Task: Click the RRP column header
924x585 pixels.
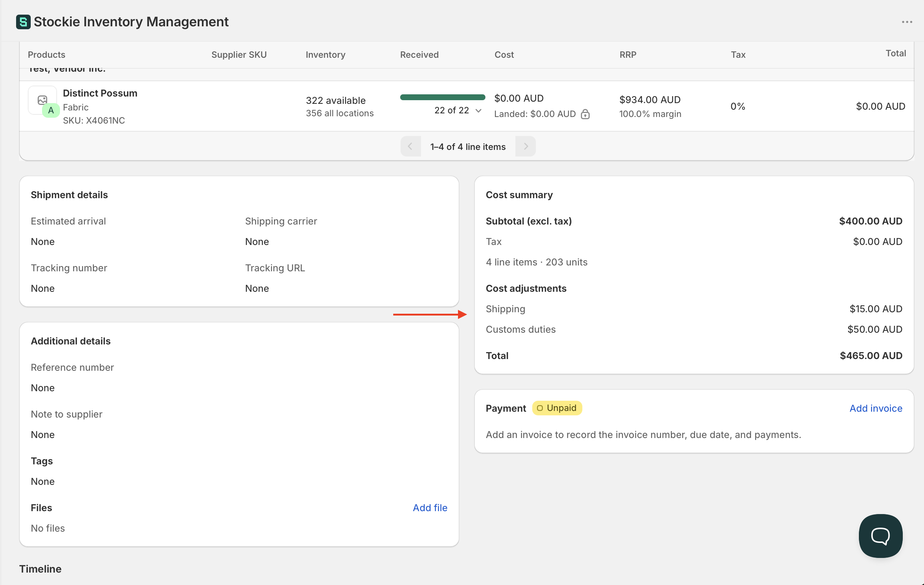Action: pos(628,54)
